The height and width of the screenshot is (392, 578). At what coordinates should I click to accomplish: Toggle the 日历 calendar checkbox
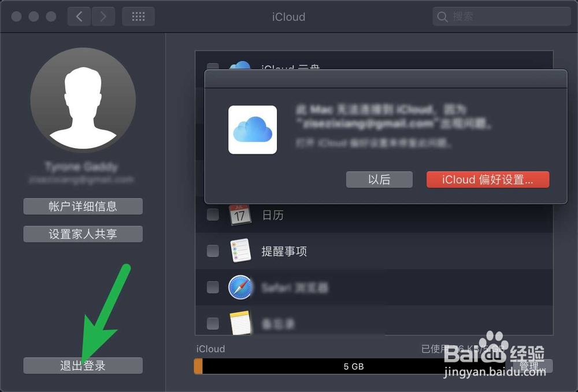pos(213,215)
